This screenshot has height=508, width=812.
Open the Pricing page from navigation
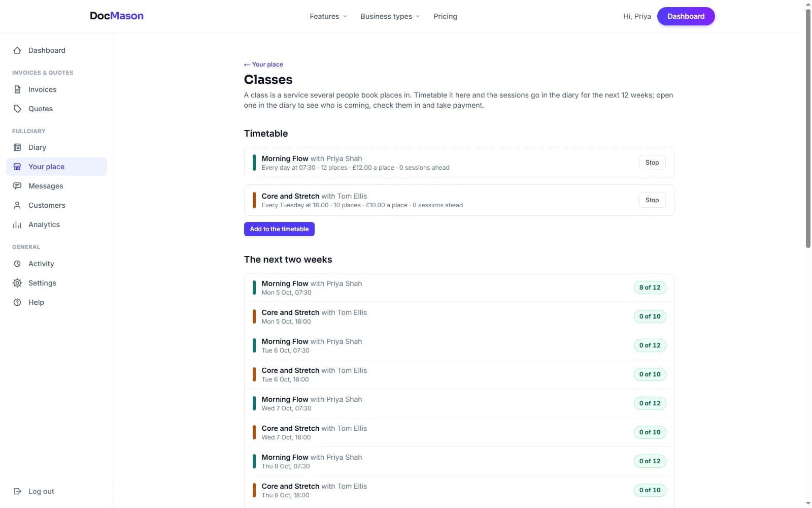point(445,16)
